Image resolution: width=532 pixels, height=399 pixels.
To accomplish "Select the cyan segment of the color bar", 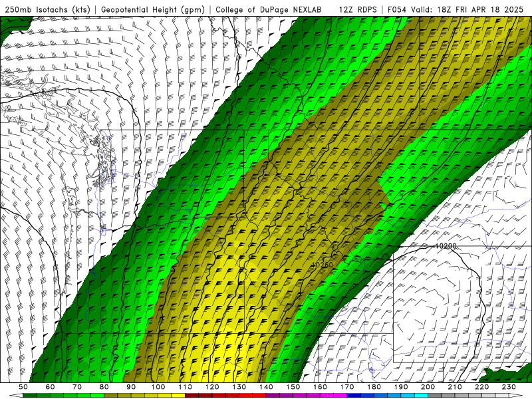I will pos(421,395).
